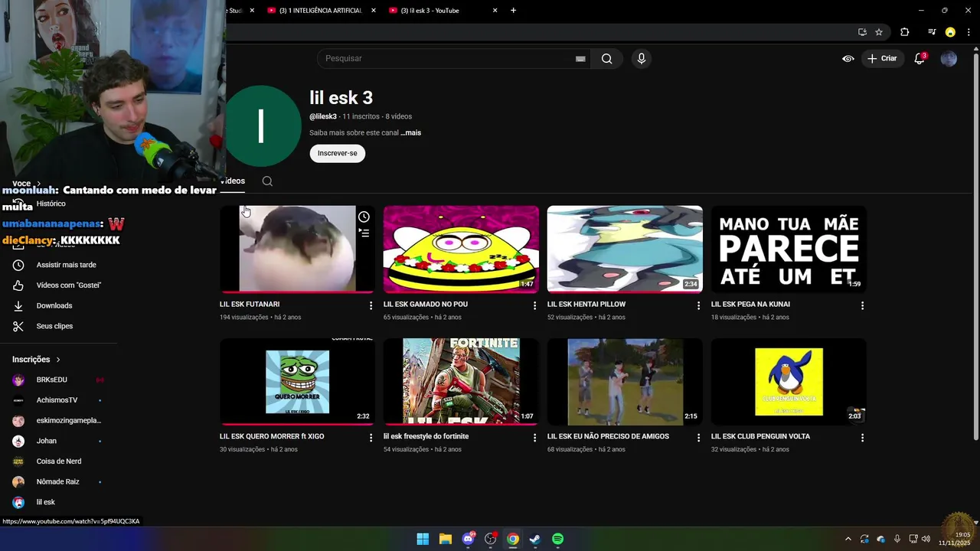The image size is (980, 551).
Task: Expand the Inscrições section chevron
Action: click(58, 360)
